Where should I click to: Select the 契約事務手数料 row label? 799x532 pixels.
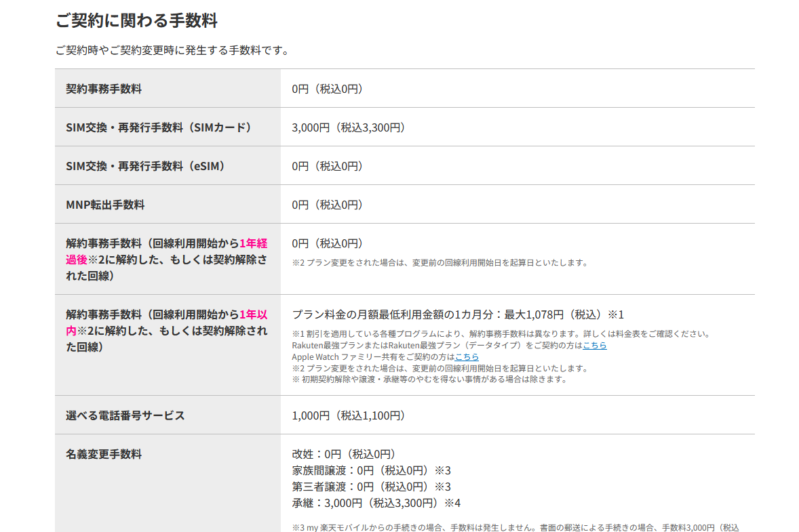(105, 87)
